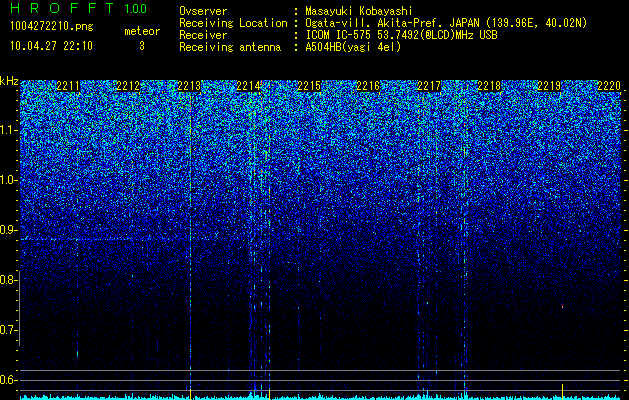629x400 pixels.
Task: Click the 0.6 kHz axis label
Action: point(9,380)
